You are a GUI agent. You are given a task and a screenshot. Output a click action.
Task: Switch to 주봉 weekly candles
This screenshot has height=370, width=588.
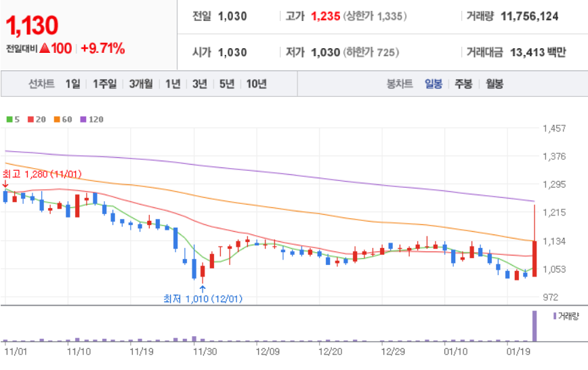[463, 83]
